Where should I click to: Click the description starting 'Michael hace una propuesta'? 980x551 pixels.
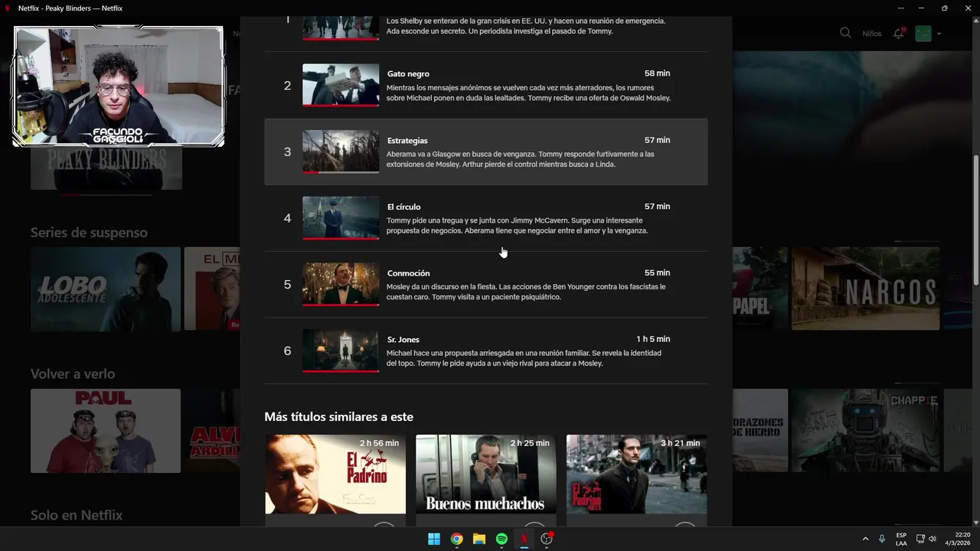click(524, 358)
